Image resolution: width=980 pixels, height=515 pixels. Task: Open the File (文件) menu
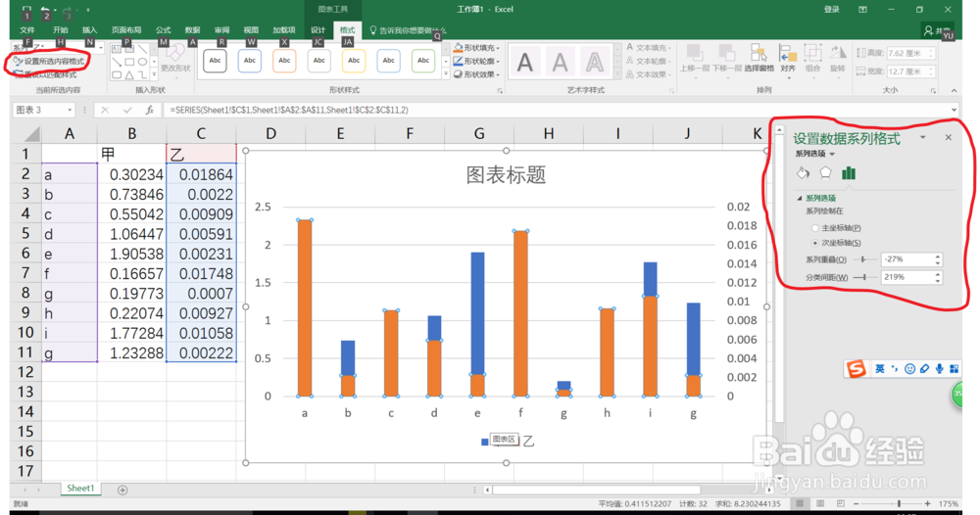[x=26, y=30]
